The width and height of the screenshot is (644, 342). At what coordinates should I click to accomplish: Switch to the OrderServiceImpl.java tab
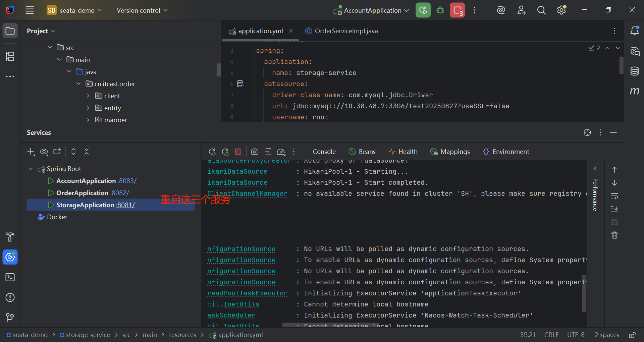click(341, 31)
